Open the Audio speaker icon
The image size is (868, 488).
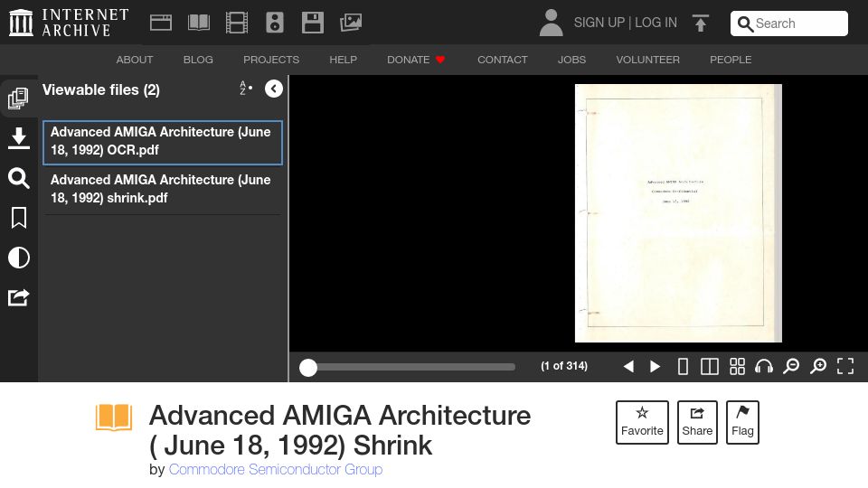click(x=275, y=23)
